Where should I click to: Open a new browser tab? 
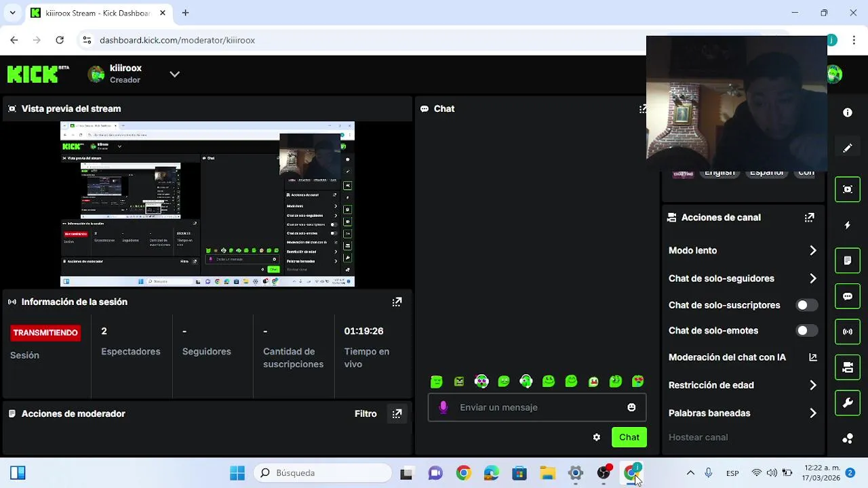[x=185, y=13]
